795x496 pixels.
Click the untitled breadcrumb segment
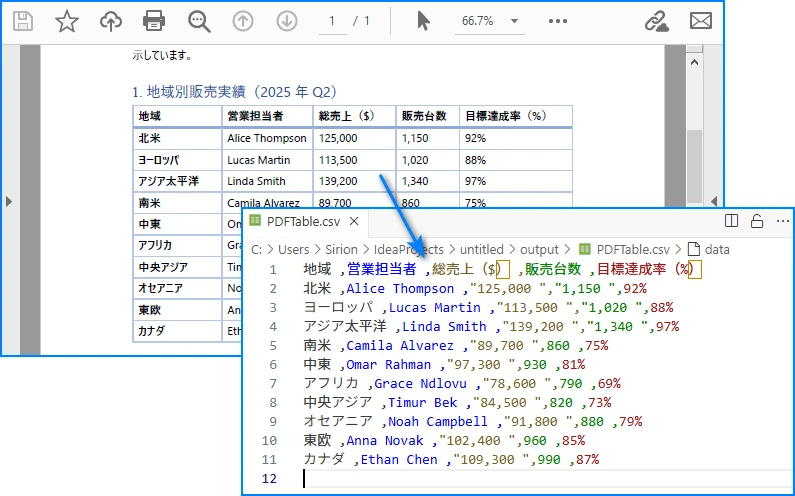coord(482,250)
